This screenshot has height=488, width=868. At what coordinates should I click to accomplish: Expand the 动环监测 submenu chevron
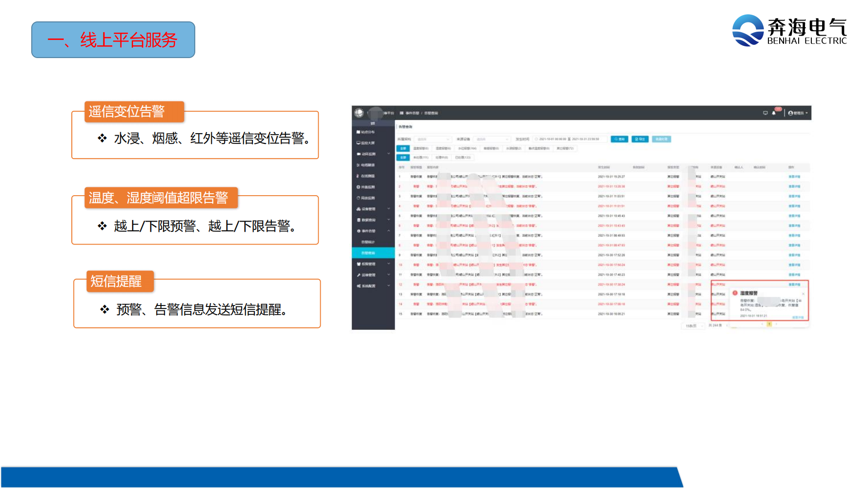click(389, 154)
